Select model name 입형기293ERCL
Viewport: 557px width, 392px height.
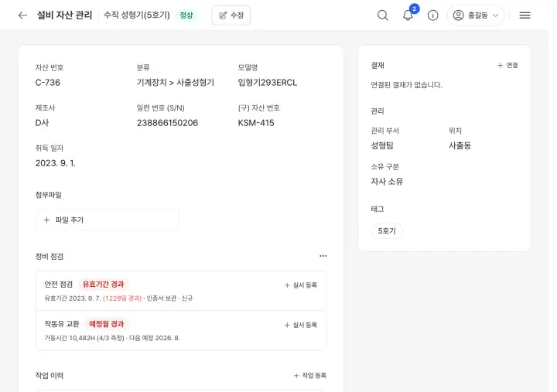pyautogui.click(x=268, y=83)
